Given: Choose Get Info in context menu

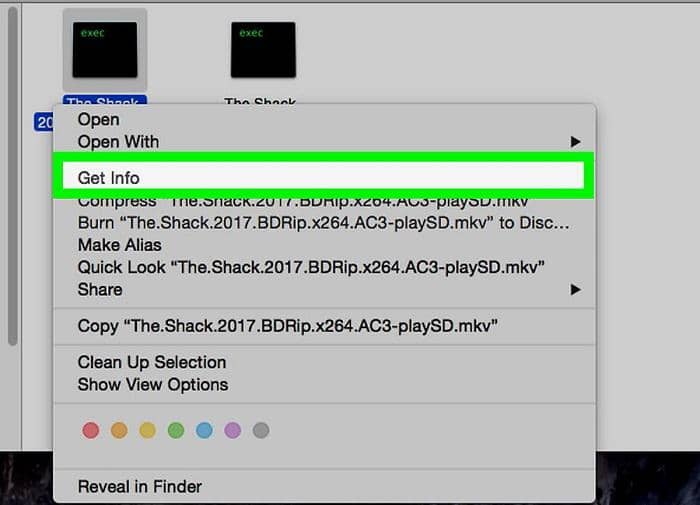Looking at the screenshot, I should coord(324,178).
